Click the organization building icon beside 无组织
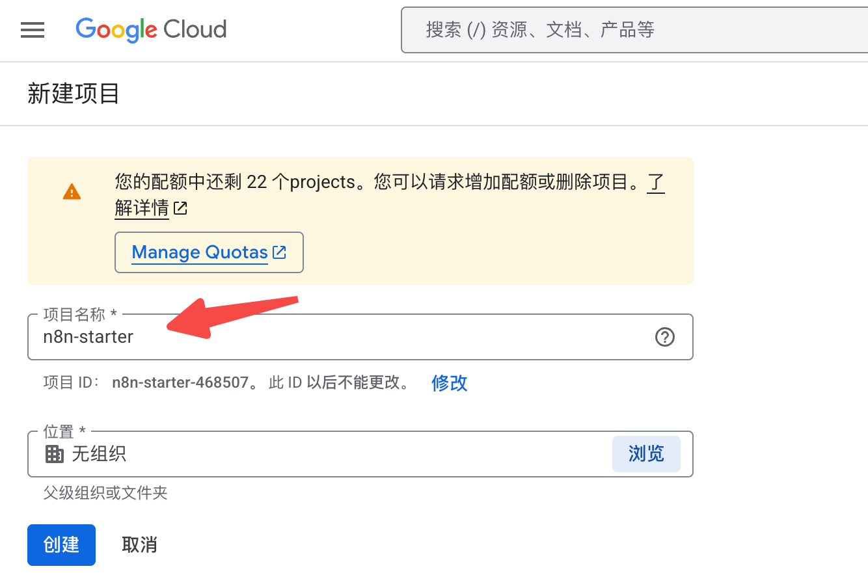 coord(55,453)
